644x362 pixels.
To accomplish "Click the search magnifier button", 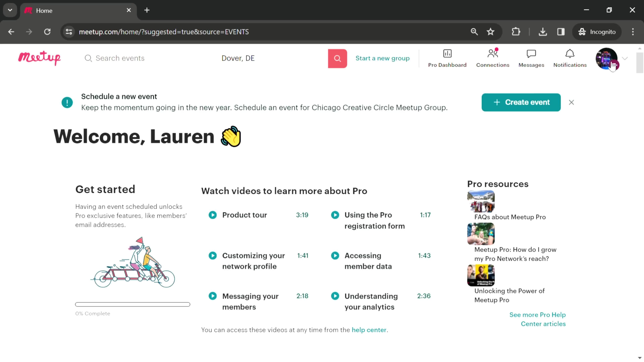I will (x=337, y=58).
